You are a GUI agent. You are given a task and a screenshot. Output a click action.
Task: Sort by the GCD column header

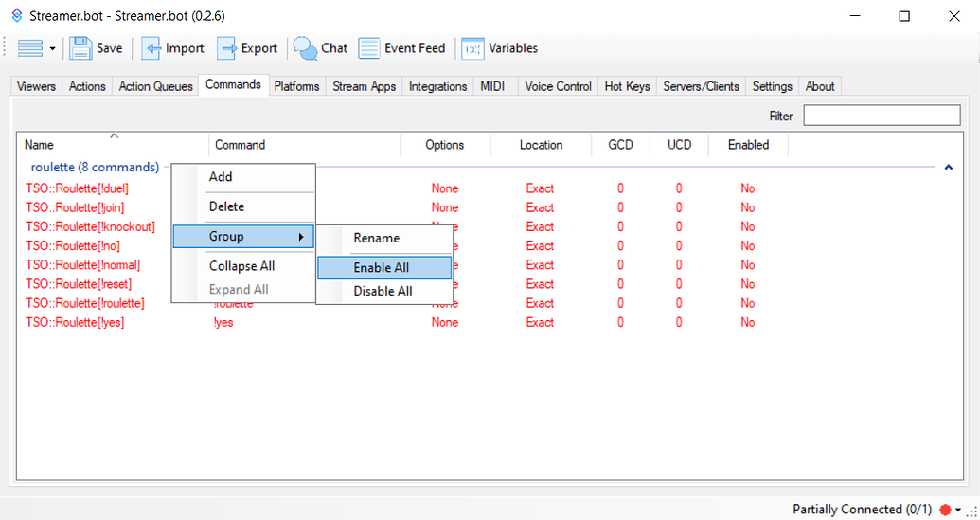620,145
